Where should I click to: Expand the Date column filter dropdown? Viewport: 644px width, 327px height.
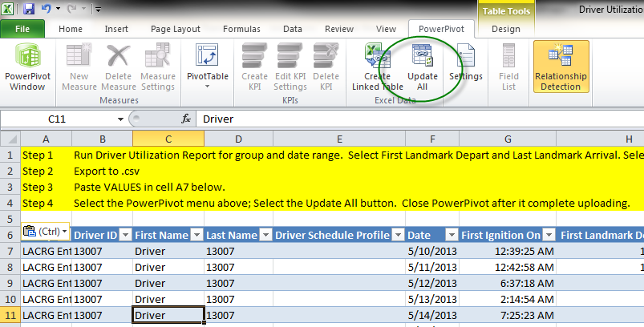click(448, 235)
